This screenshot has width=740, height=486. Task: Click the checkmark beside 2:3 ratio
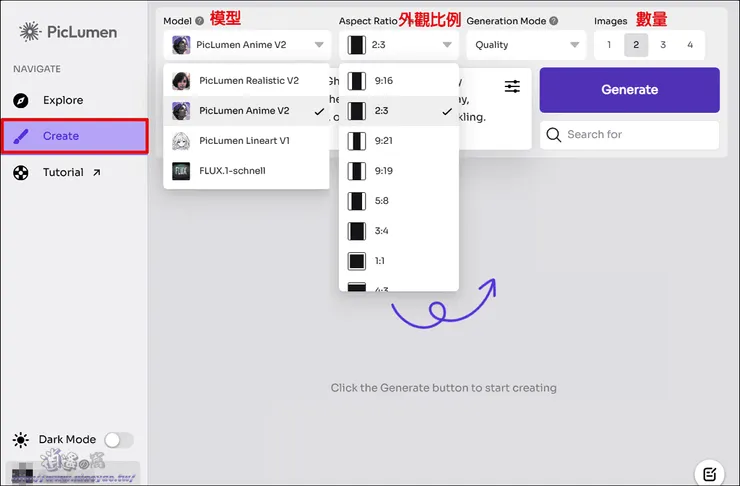(447, 112)
